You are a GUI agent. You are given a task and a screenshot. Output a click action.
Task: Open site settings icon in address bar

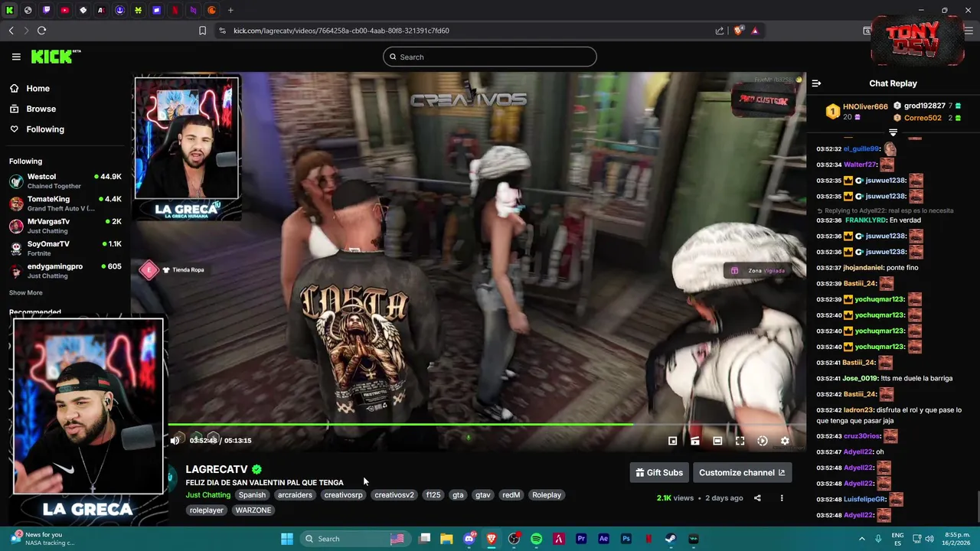222,31
